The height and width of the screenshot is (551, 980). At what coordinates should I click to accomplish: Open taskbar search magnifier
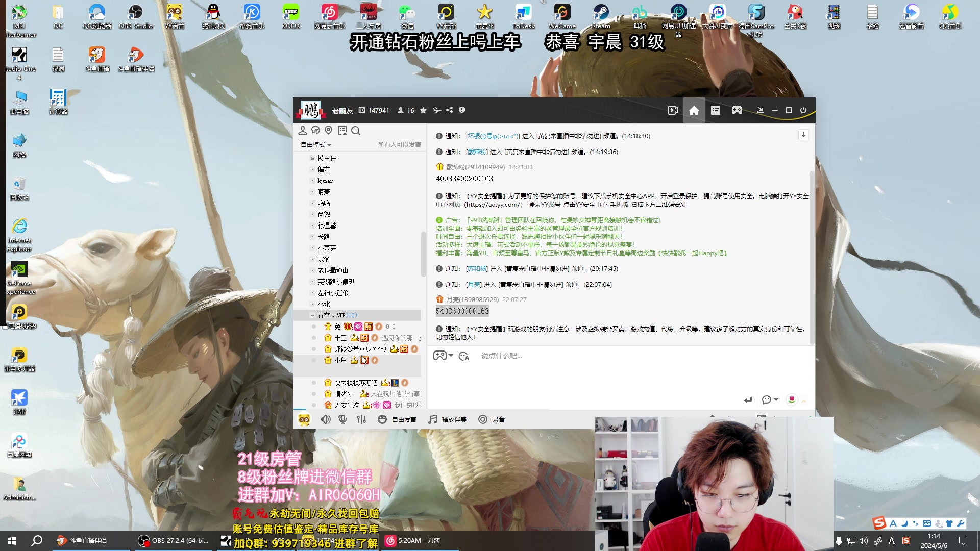pos(37,541)
